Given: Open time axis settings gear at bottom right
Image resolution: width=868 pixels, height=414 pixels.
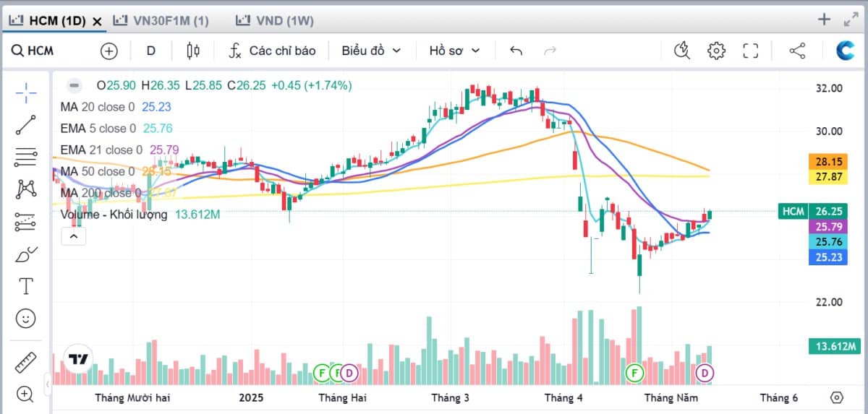Looking at the screenshot, I should (x=837, y=397).
